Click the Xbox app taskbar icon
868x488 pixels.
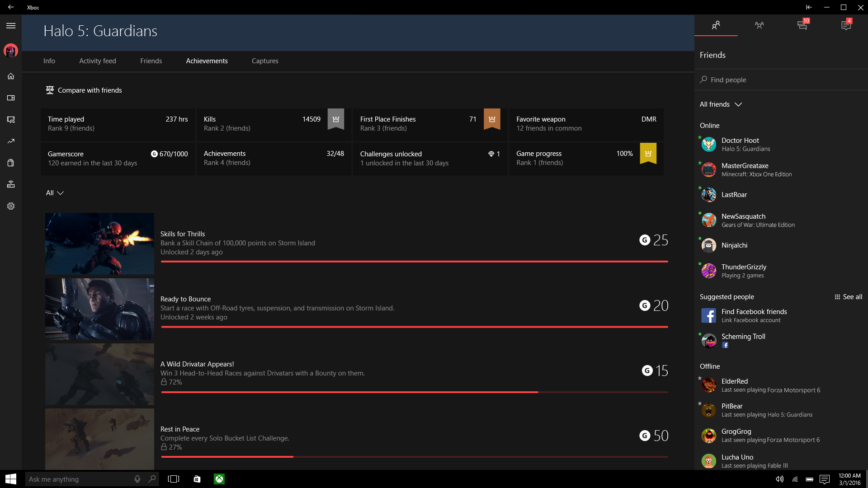pos(219,479)
